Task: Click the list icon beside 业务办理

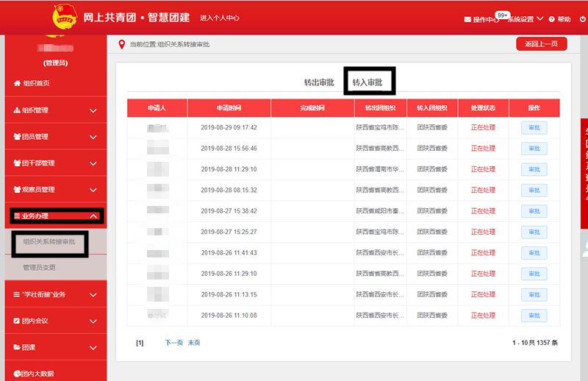Action: pyautogui.click(x=17, y=216)
